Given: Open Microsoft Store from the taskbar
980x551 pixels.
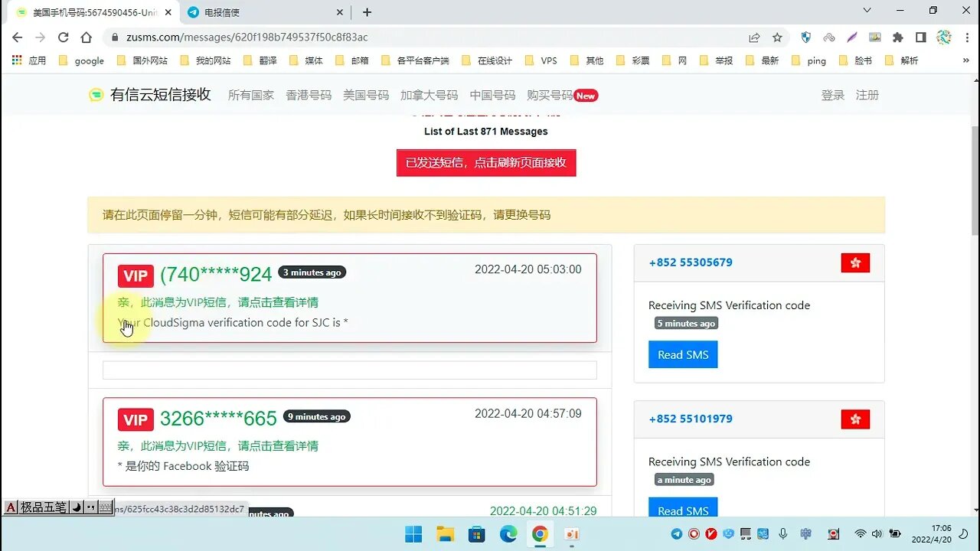Looking at the screenshot, I should pyautogui.click(x=476, y=534).
